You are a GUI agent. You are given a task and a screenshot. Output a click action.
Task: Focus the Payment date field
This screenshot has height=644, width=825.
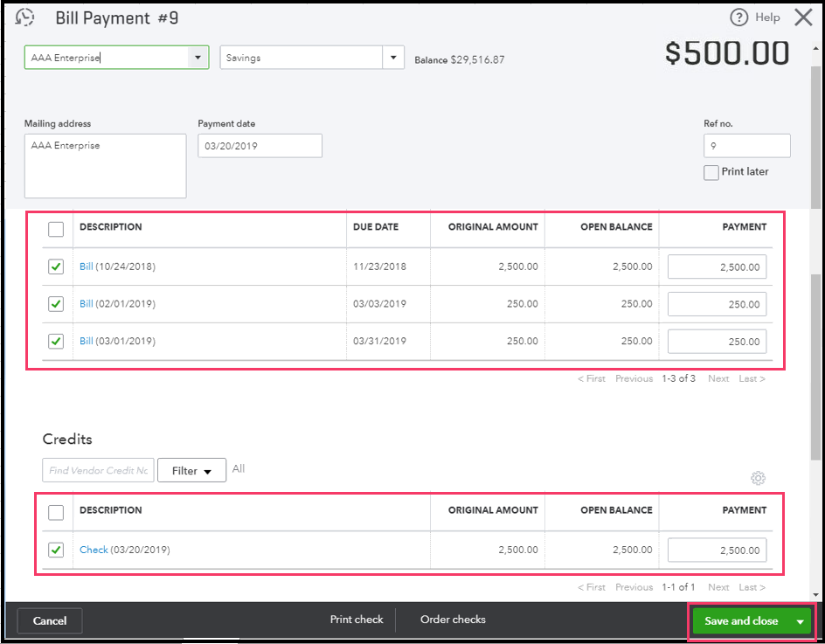pos(260,146)
